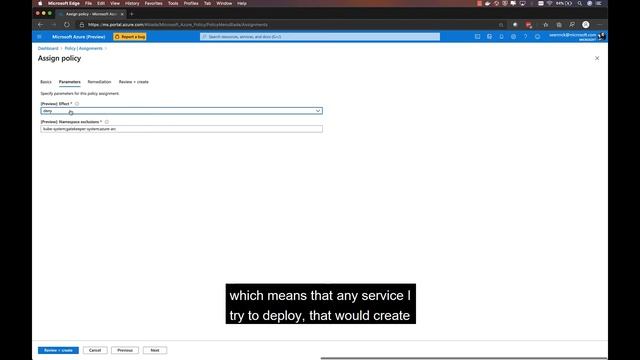The image size is (640, 360).
Task: Click the Cancel button
Action: pos(95,350)
